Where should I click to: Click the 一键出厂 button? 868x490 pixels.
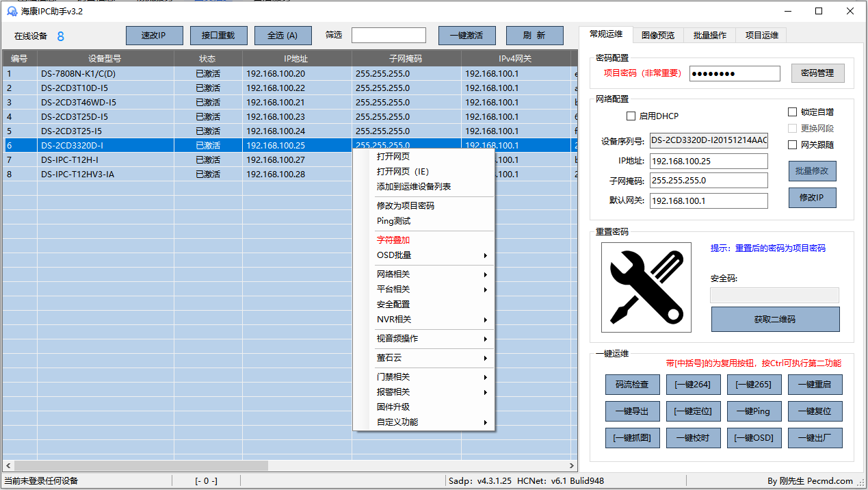815,438
